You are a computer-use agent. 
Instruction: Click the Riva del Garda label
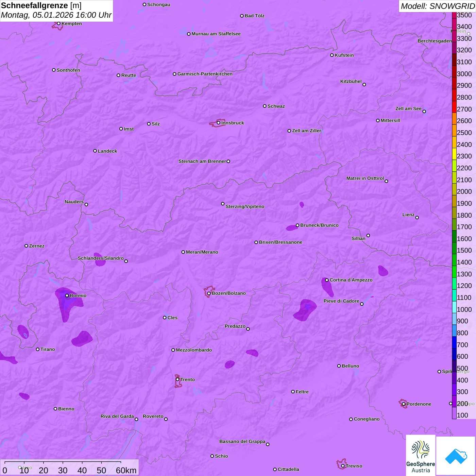pos(117,416)
